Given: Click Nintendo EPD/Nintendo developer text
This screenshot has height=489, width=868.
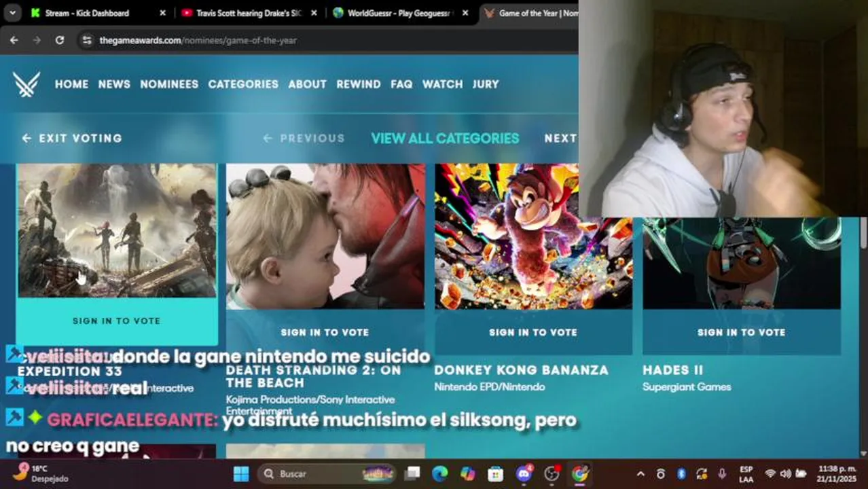Looking at the screenshot, I should pos(489,387).
